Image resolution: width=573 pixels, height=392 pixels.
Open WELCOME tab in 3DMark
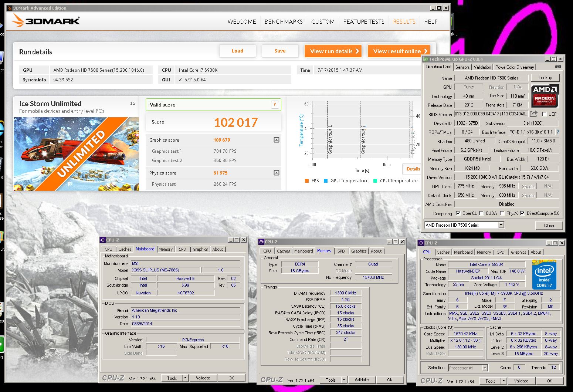[242, 22]
